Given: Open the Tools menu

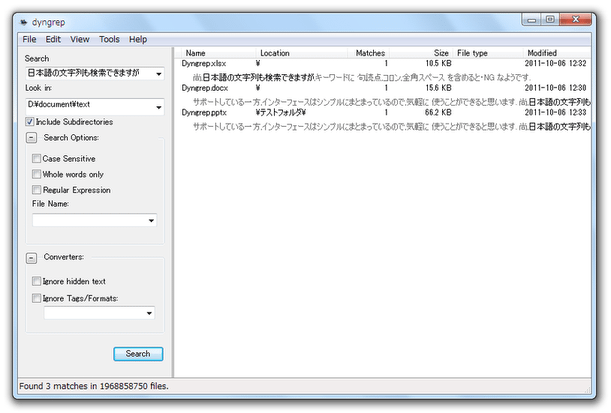Looking at the screenshot, I should click(x=109, y=39).
